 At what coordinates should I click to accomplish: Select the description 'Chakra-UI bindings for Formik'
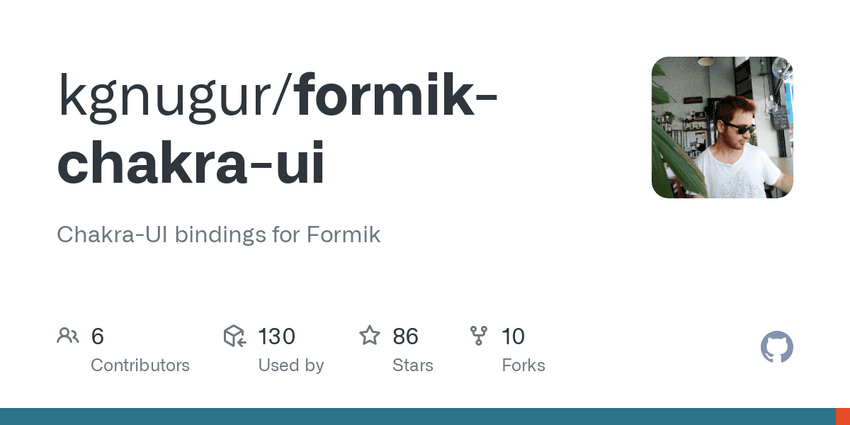coord(219,235)
